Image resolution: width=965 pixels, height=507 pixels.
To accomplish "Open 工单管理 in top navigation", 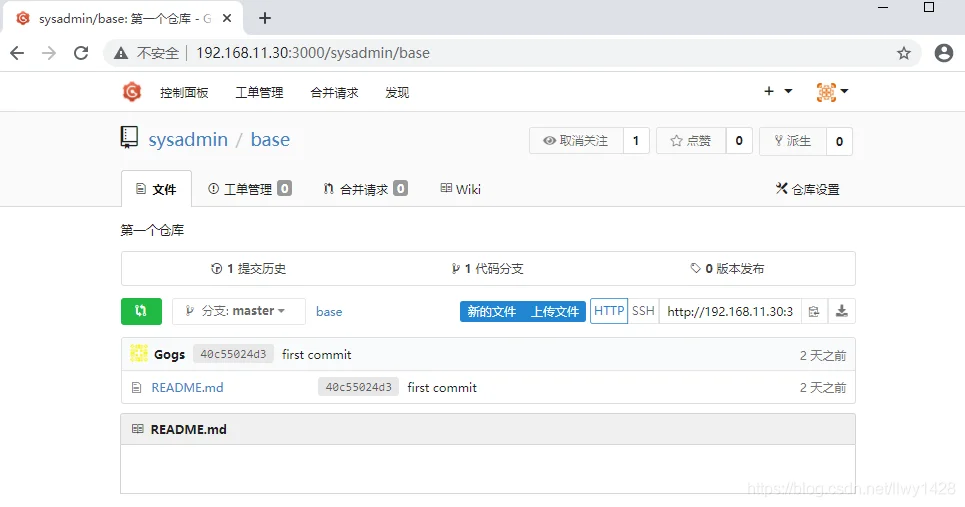I will coord(259,93).
